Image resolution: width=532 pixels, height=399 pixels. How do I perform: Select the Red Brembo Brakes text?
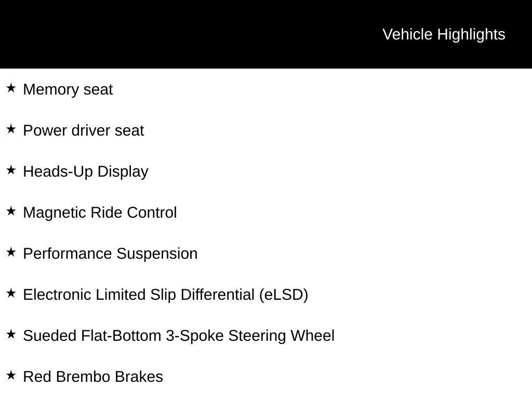click(93, 377)
